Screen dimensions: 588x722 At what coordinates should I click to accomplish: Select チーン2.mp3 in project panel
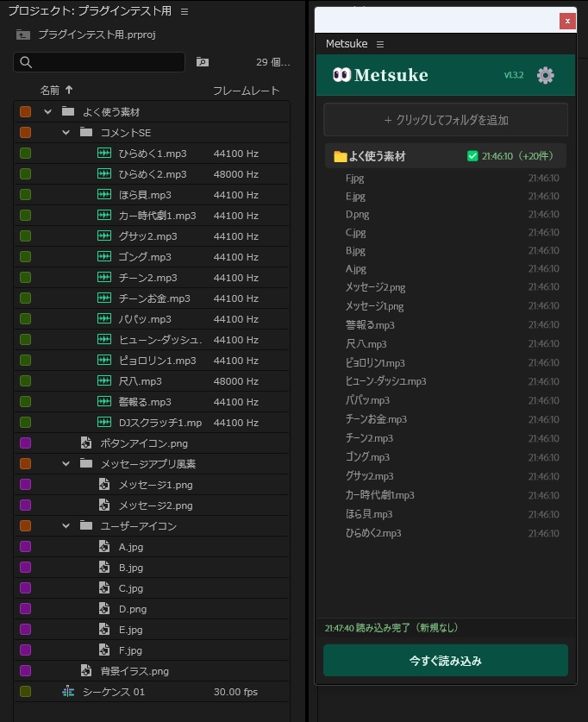(148, 278)
